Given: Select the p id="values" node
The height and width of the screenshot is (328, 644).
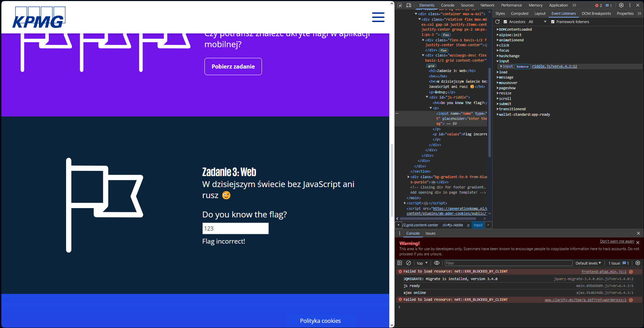Looking at the screenshot, I should click(x=460, y=134).
